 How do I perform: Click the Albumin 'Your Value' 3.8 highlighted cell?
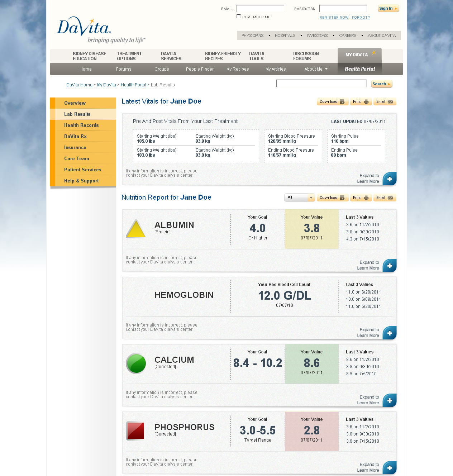point(312,229)
